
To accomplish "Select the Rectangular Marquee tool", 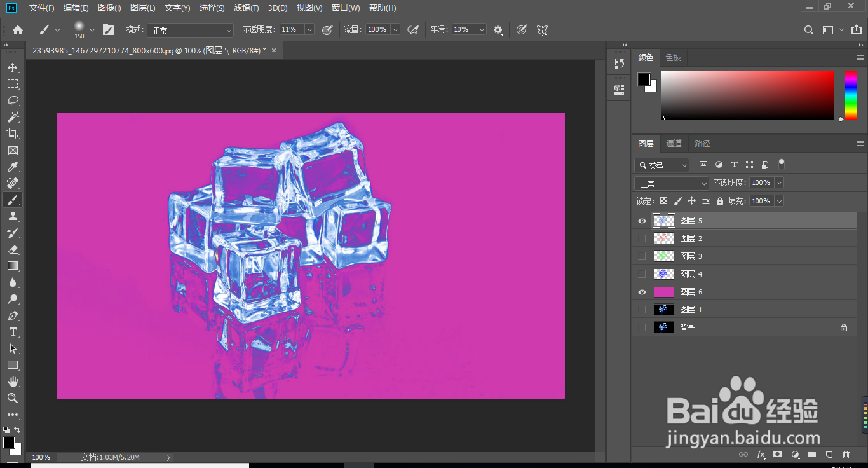I will point(13,84).
